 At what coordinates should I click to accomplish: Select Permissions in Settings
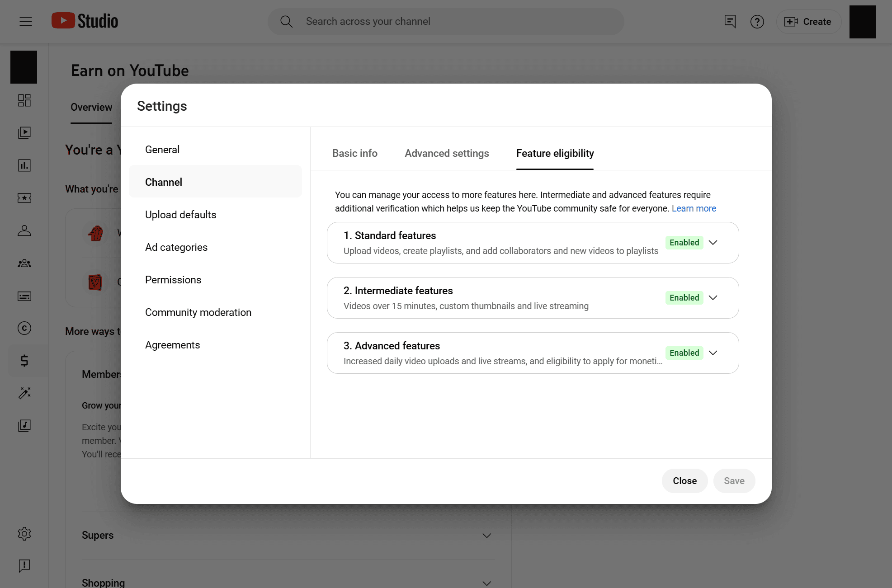coord(215,280)
